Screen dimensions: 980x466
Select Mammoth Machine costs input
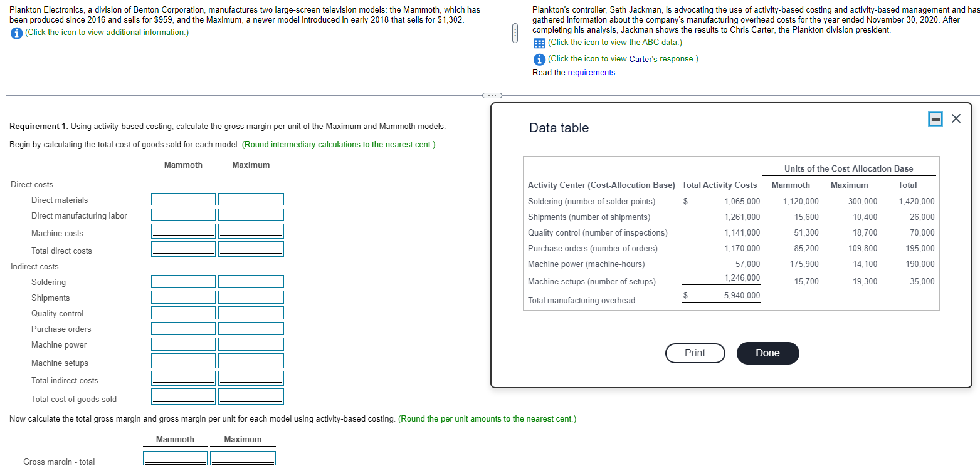[183, 231]
